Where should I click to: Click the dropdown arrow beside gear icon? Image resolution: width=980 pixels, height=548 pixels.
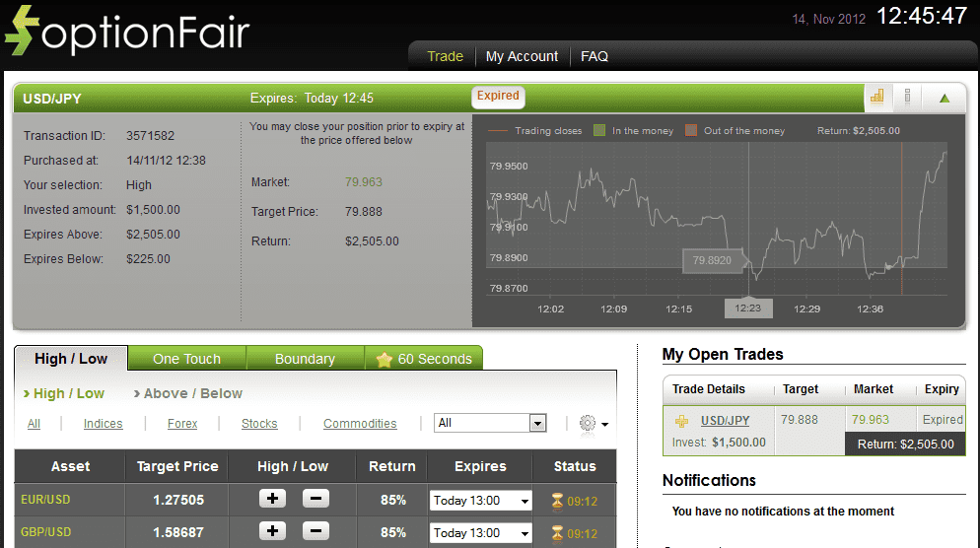pyautogui.click(x=604, y=424)
